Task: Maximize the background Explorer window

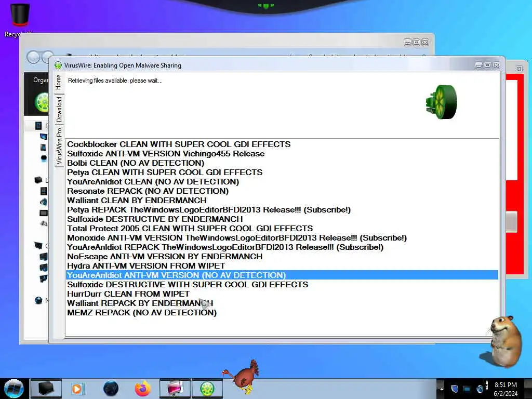Action: [x=416, y=42]
